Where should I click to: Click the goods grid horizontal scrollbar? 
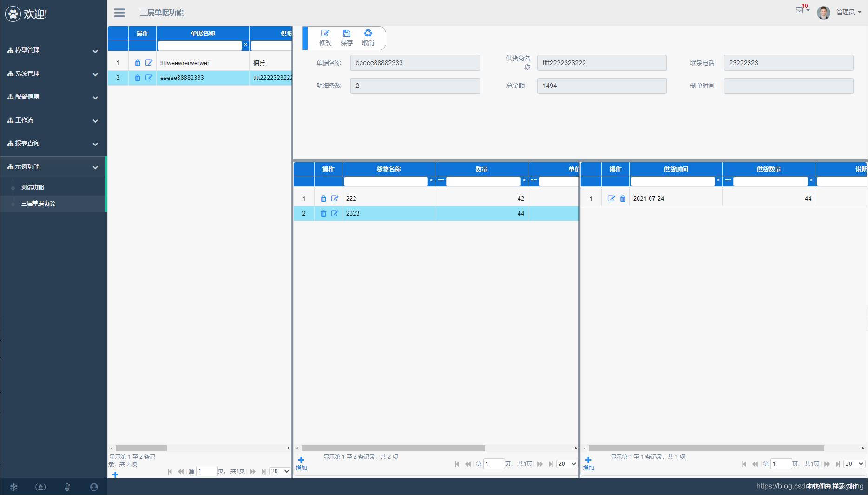(x=393, y=448)
